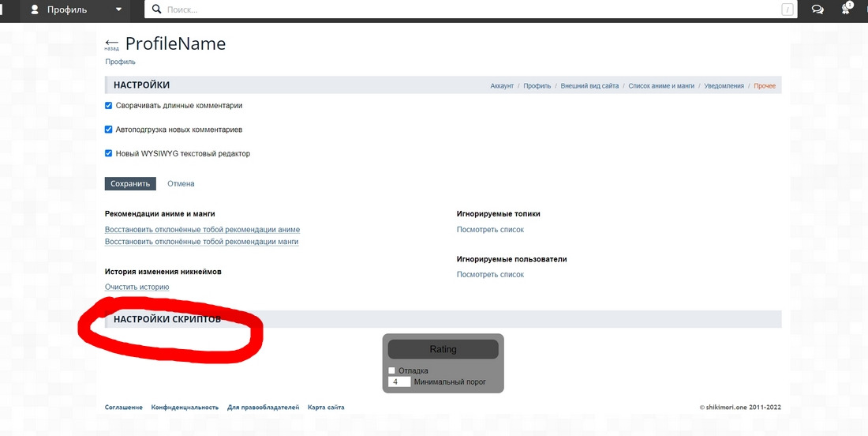Expand the Профиль dropdown arrow
The height and width of the screenshot is (436, 868).
pos(118,9)
